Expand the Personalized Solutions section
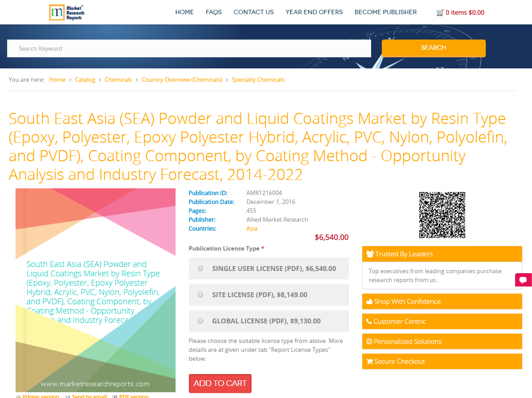The width and height of the screenshot is (532, 398). pyautogui.click(x=442, y=341)
